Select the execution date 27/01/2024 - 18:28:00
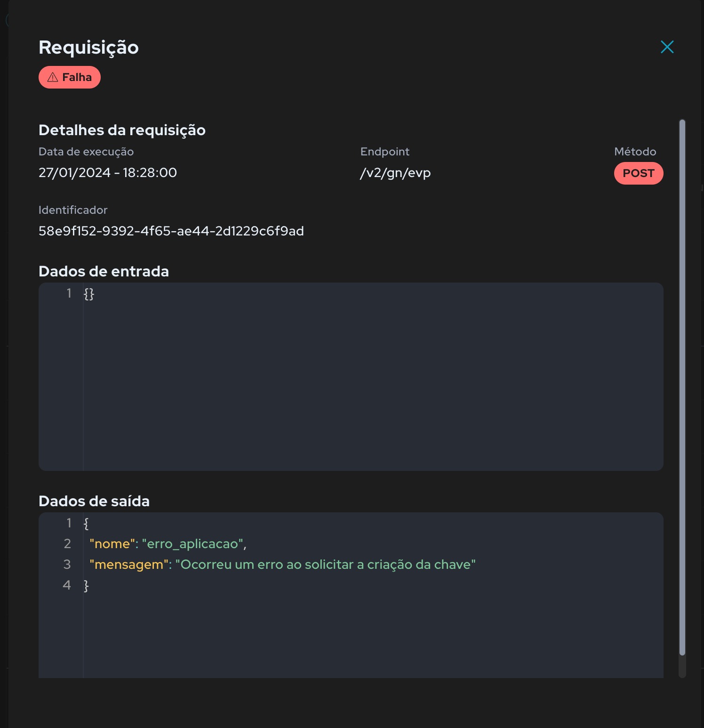This screenshot has height=728, width=704. tap(108, 173)
